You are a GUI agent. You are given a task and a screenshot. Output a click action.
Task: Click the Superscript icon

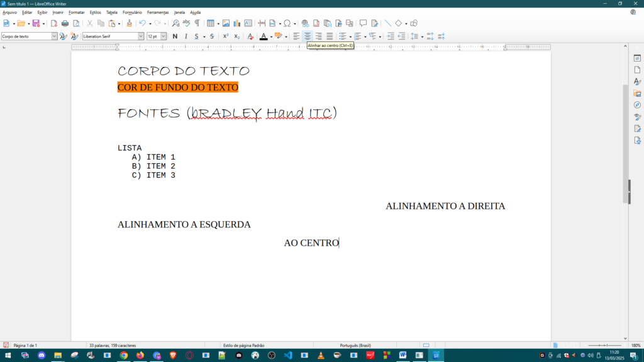226,36
